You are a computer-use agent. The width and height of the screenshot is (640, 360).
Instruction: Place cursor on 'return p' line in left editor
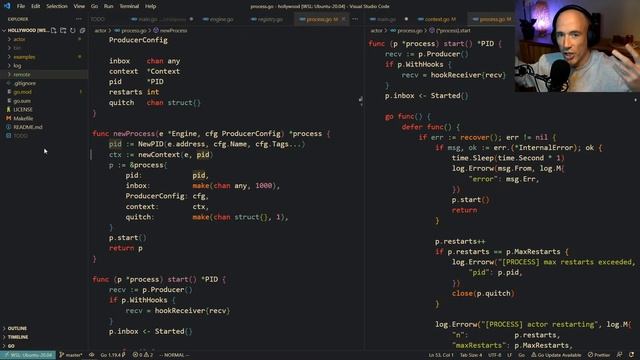click(126, 248)
